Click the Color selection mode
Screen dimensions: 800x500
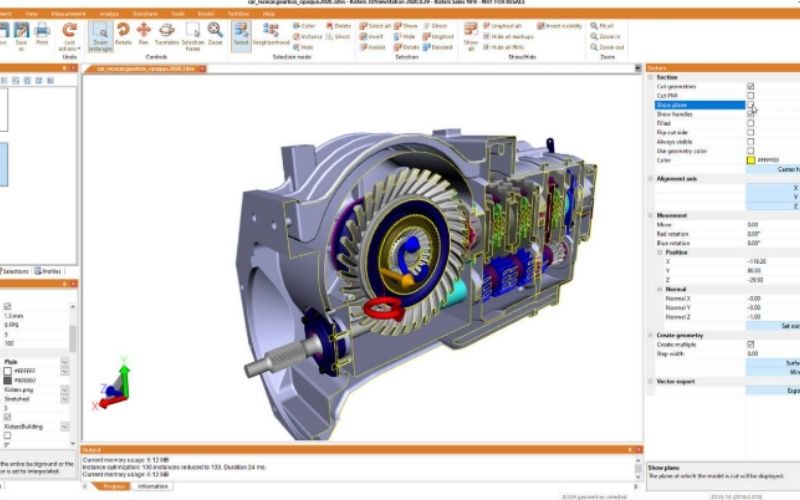pos(304,26)
